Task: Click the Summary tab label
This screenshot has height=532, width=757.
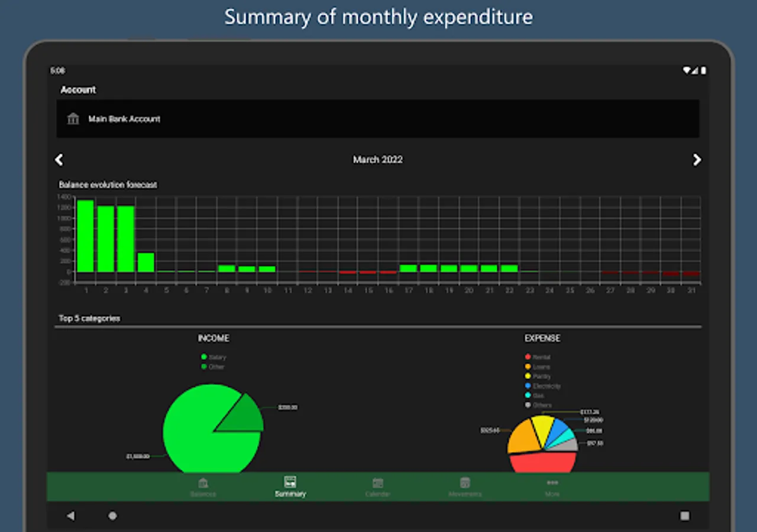Action: coord(290,494)
